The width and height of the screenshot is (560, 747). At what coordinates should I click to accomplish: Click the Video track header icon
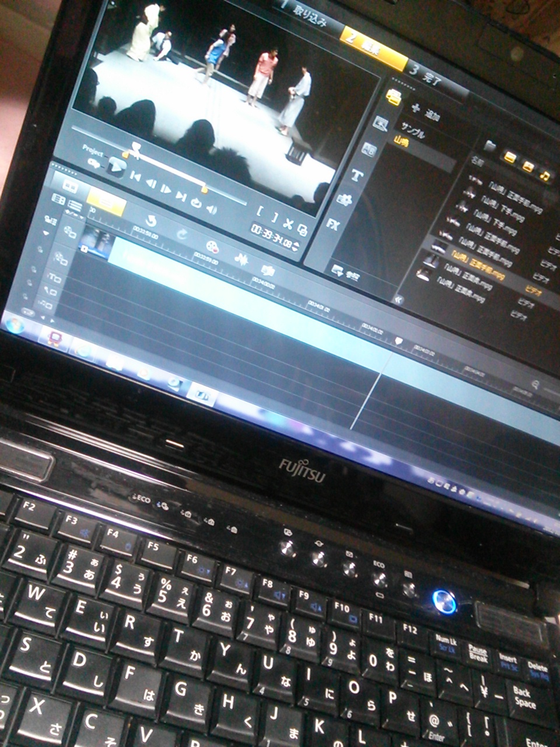[x=69, y=232]
